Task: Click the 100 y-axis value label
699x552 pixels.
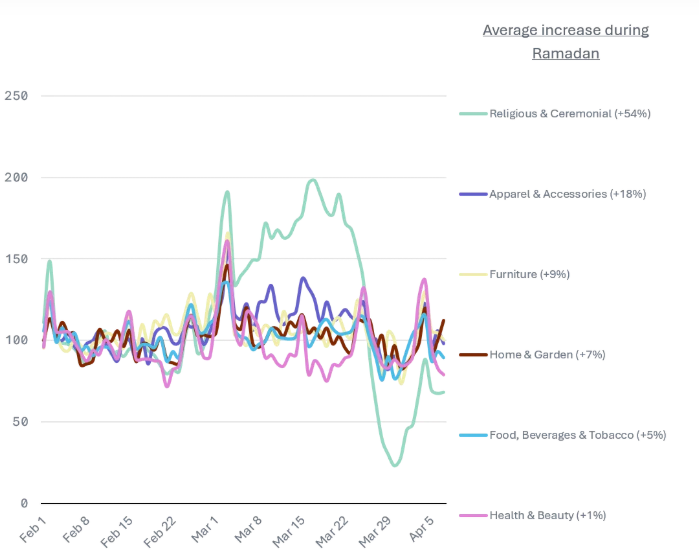Action: (15, 340)
